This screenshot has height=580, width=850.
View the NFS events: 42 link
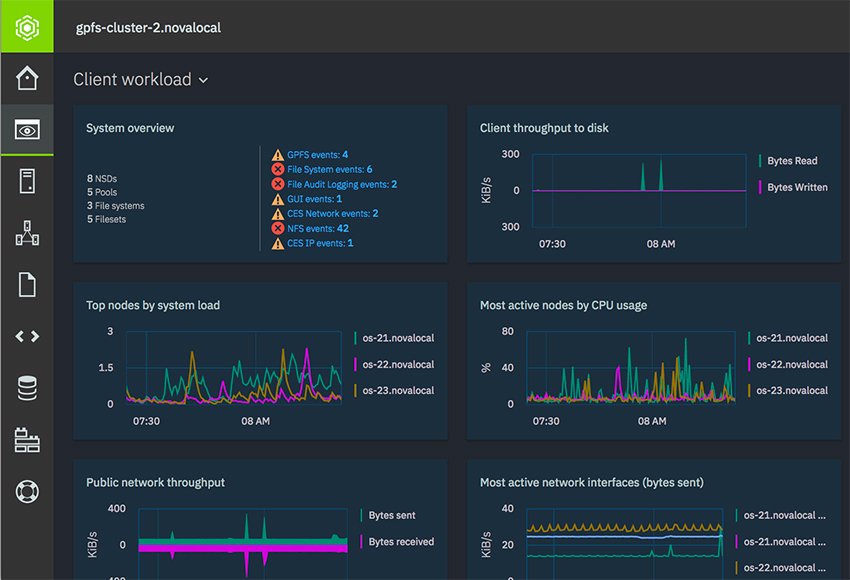(317, 228)
